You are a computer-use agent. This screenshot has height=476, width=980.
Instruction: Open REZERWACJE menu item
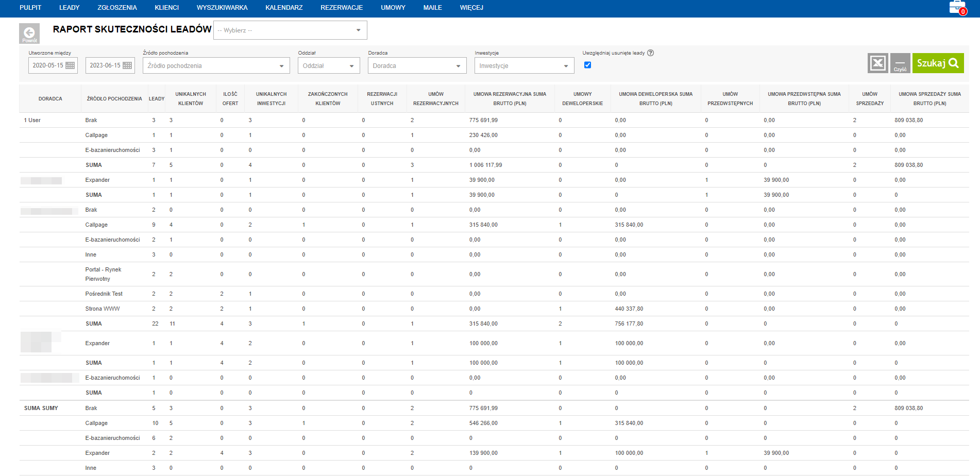click(x=342, y=8)
